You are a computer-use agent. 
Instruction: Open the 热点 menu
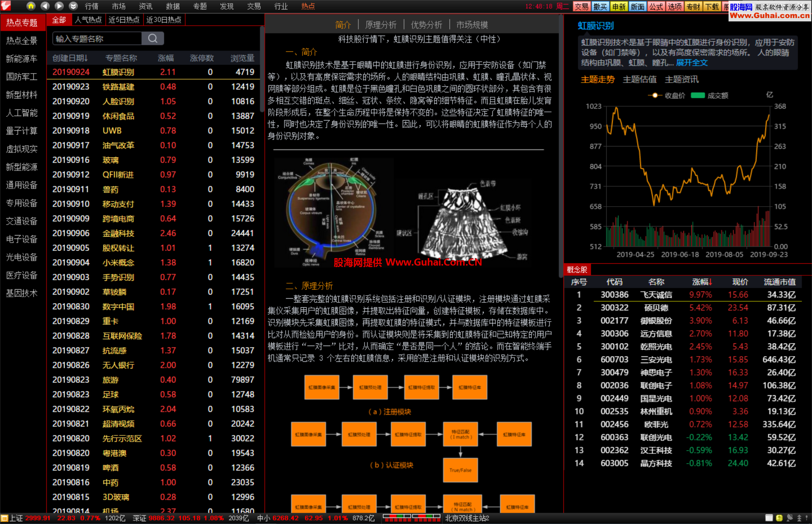coord(308,6)
